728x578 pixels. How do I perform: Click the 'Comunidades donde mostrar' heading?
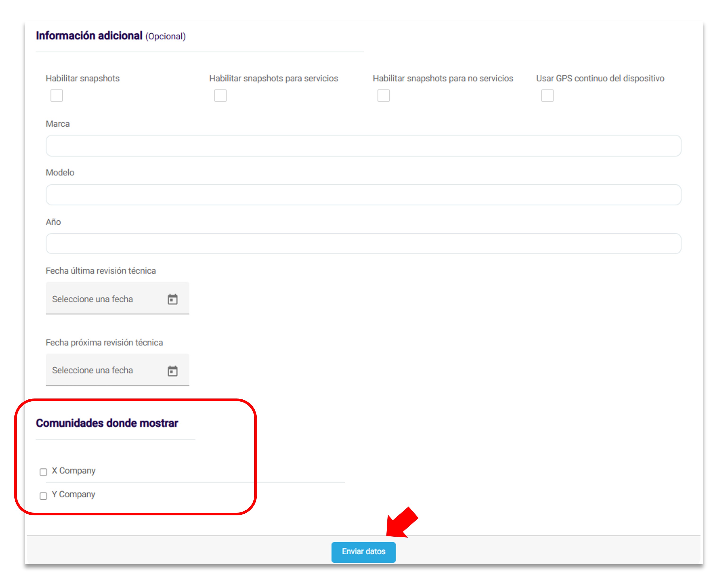pos(107,423)
